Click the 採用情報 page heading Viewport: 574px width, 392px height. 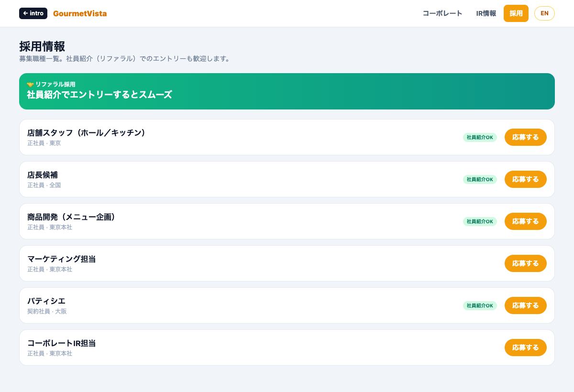(x=42, y=46)
